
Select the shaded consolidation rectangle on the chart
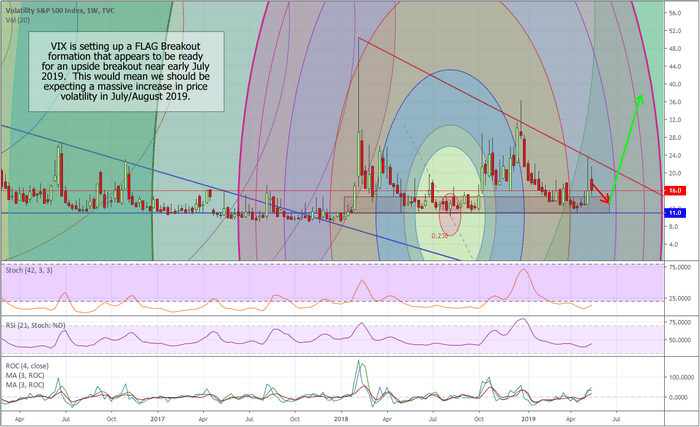coord(477,205)
